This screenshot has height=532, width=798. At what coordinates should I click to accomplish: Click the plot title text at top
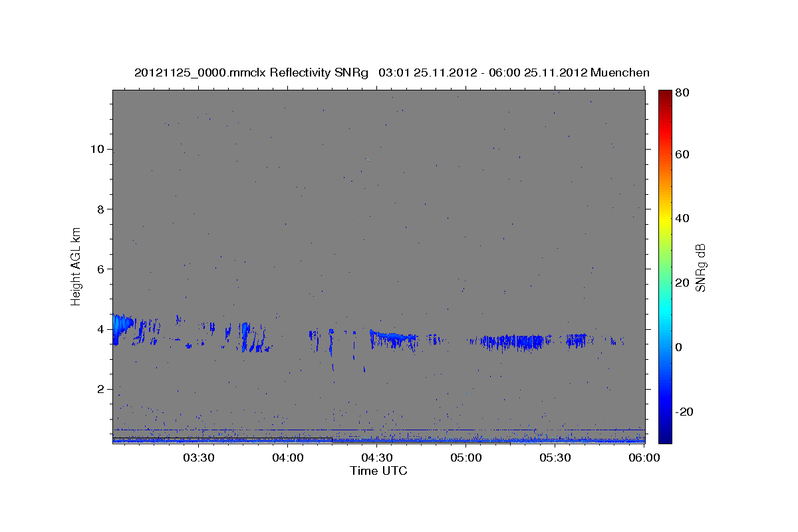392,72
